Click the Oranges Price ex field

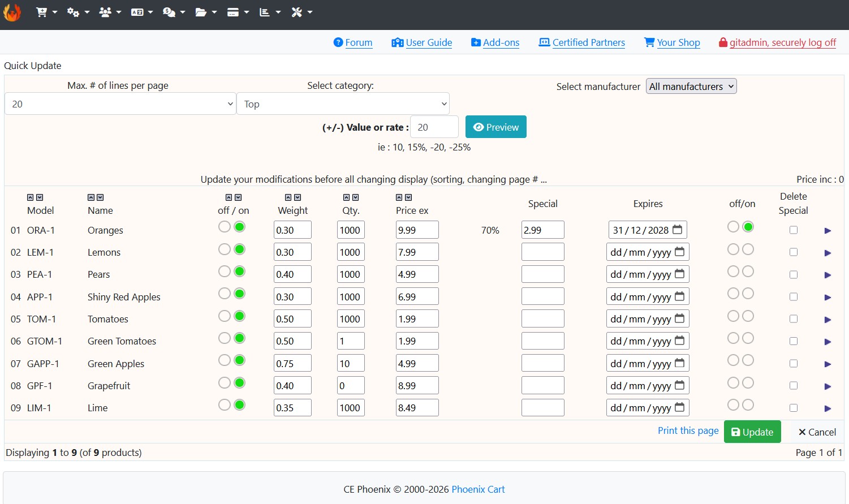(417, 230)
